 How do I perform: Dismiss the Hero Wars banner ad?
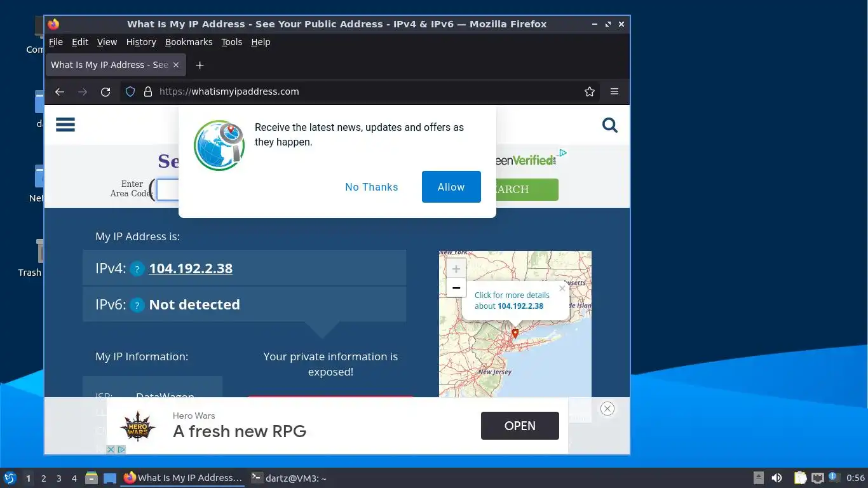click(x=607, y=409)
